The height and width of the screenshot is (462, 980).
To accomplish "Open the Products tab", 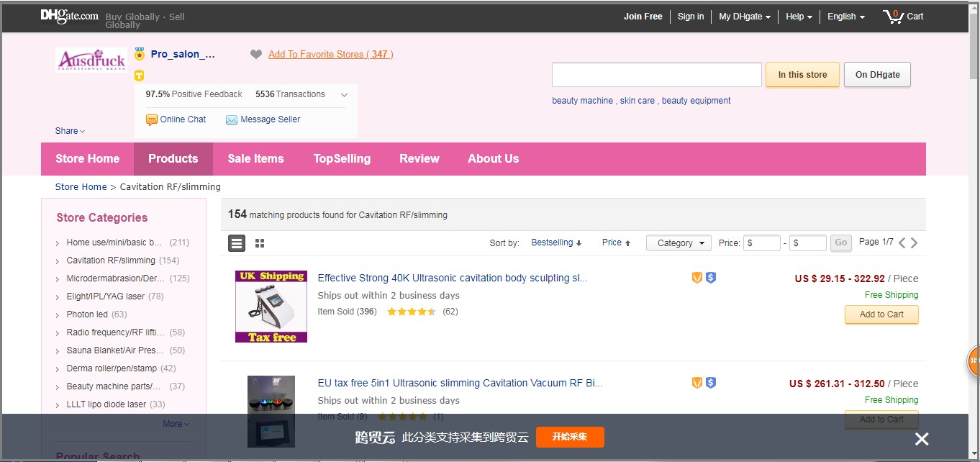I will point(173,159).
